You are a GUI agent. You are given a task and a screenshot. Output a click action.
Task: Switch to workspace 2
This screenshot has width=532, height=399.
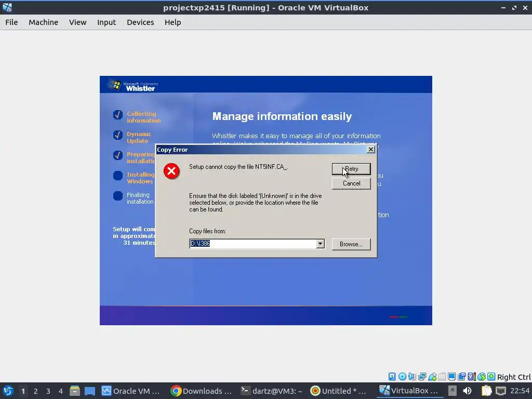(x=36, y=391)
